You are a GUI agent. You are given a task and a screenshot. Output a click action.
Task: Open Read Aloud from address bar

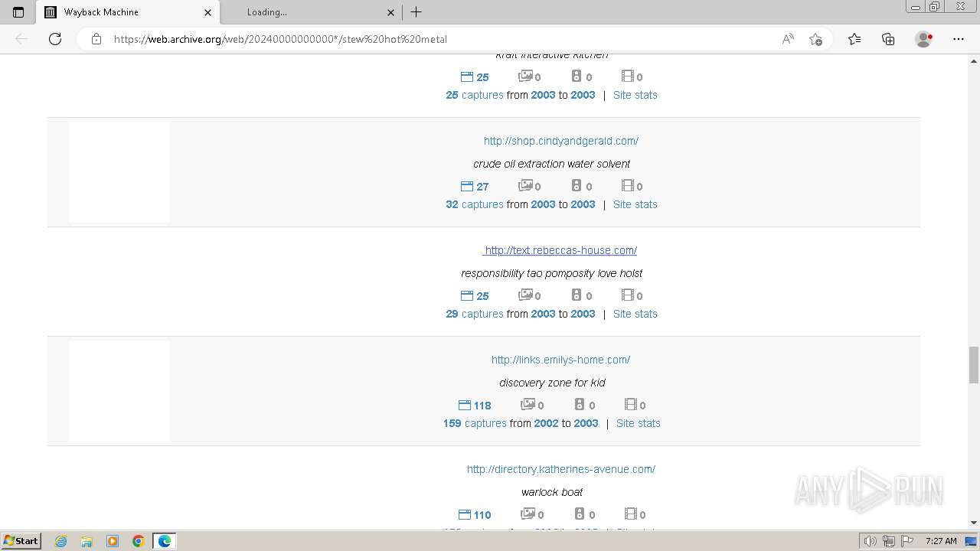[x=788, y=39]
